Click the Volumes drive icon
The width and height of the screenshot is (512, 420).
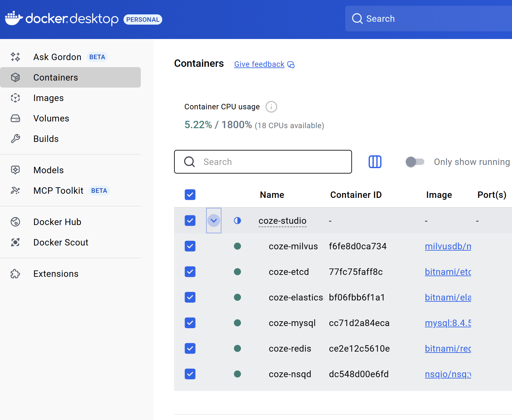pos(15,118)
